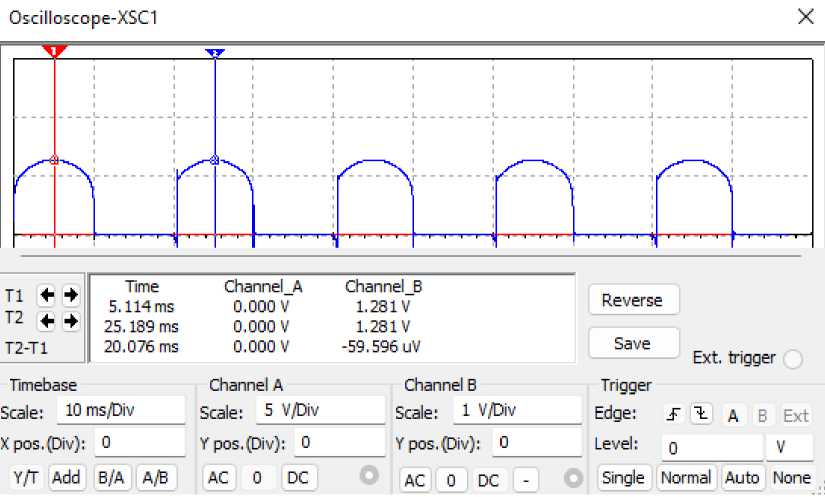Select rising edge trigger icon
825x497 pixels.
(674, 414)
